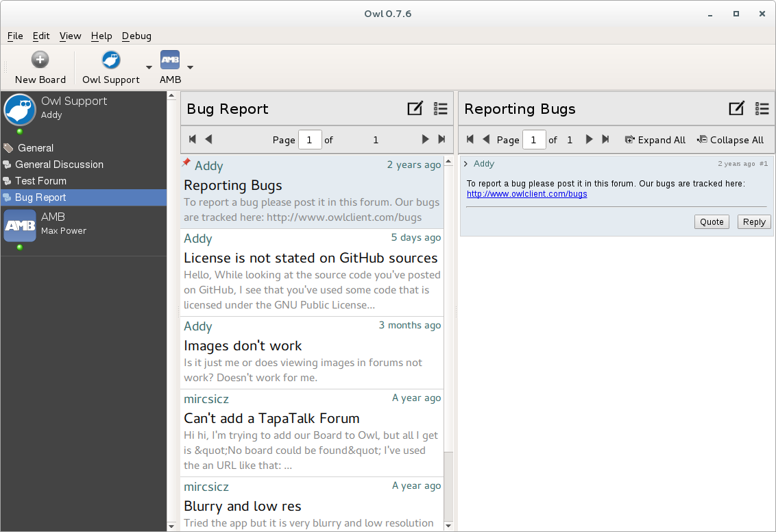Maximize the Owl window
Screen dimensions: 776x532
(736, 14)
